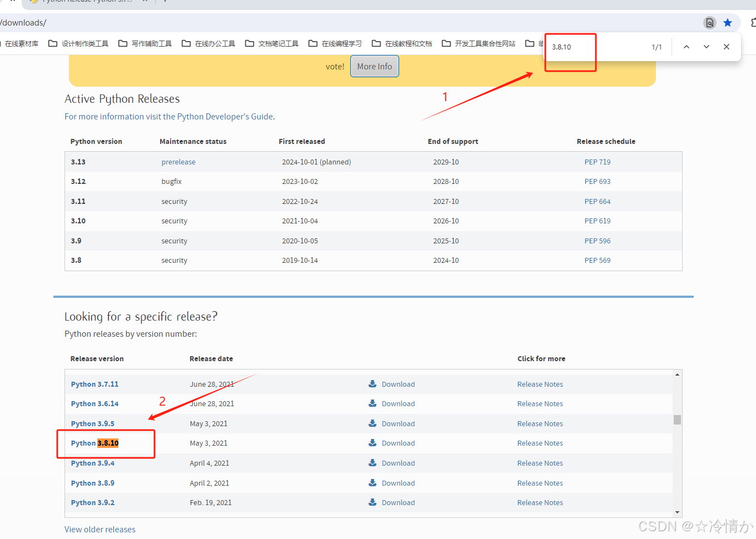
Task: Go to next find result arrow
Action: click(707, 47)
